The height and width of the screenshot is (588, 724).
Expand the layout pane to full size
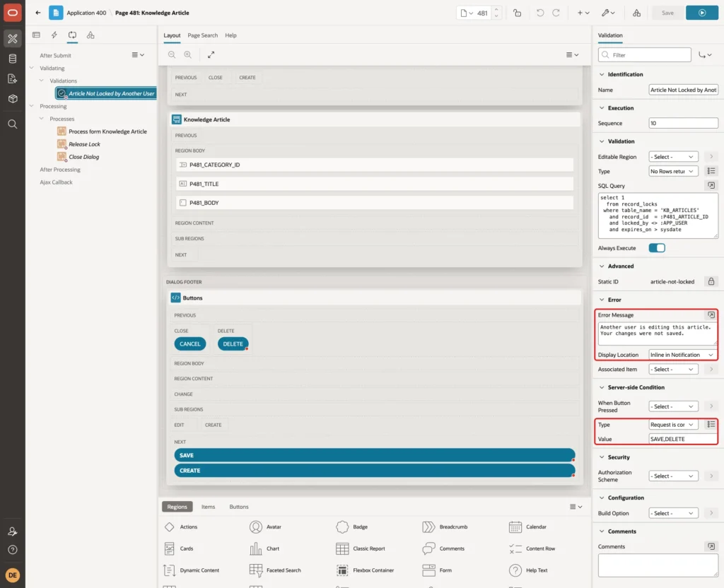[x=211, y=54]
